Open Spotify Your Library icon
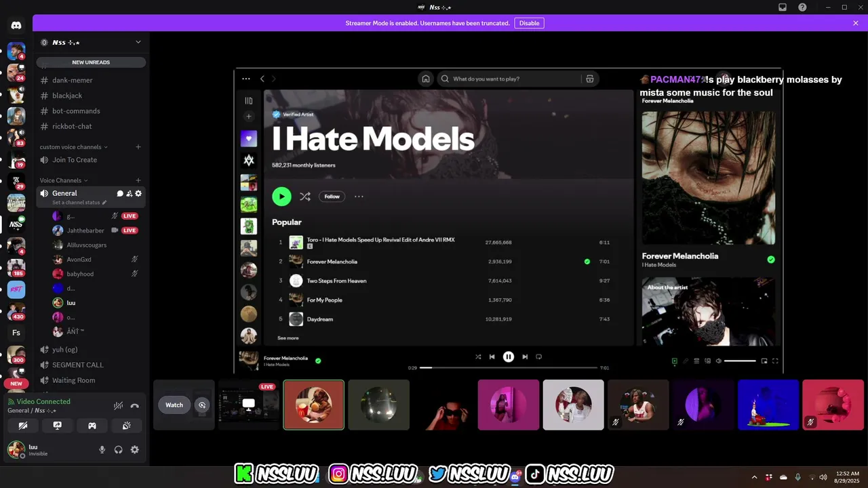The image size is (868, 488). (x=249, y=100)
